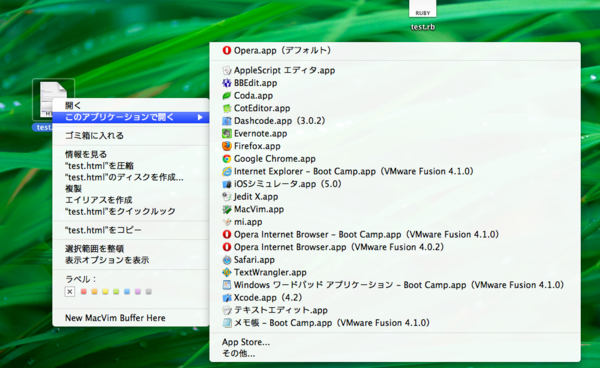600x368 pixels.
Task: Click the AppleScript Editor app icon
Action: point(227,70)
